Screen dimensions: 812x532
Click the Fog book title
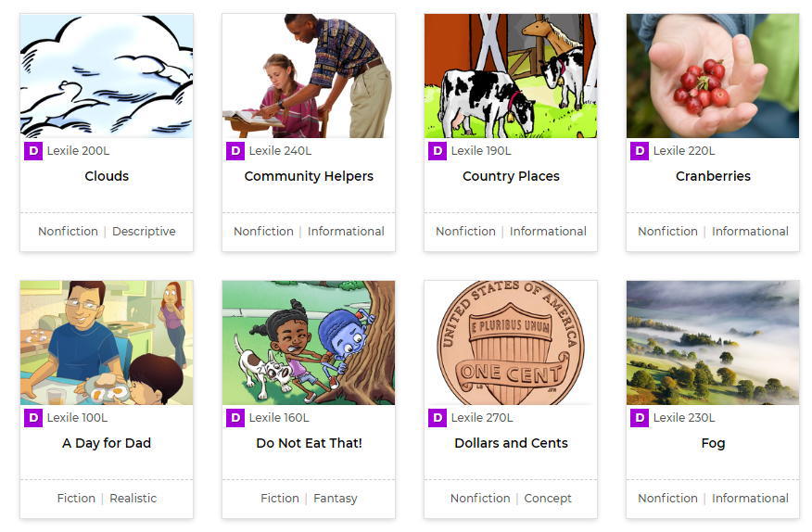pyautogui.click(x=713, y=444)
